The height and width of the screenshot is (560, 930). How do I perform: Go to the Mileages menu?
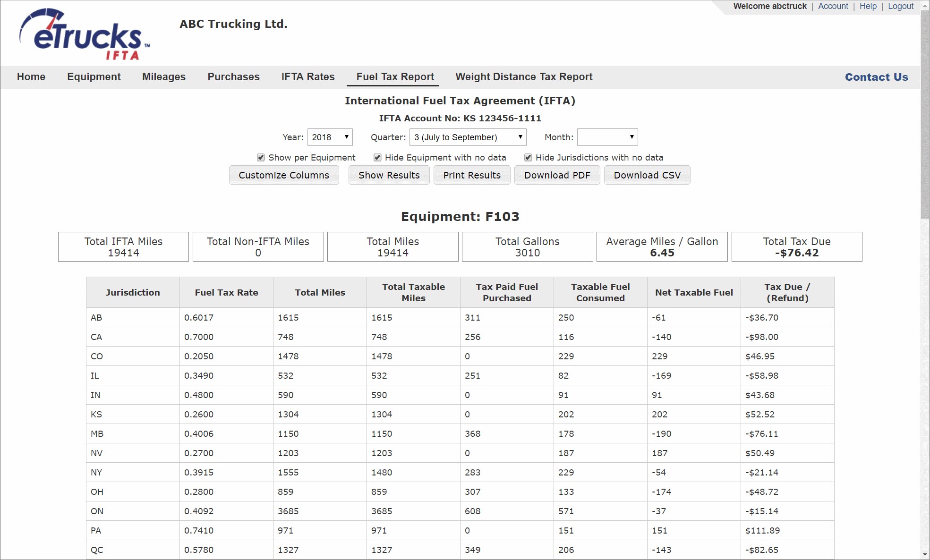[163, 77]
